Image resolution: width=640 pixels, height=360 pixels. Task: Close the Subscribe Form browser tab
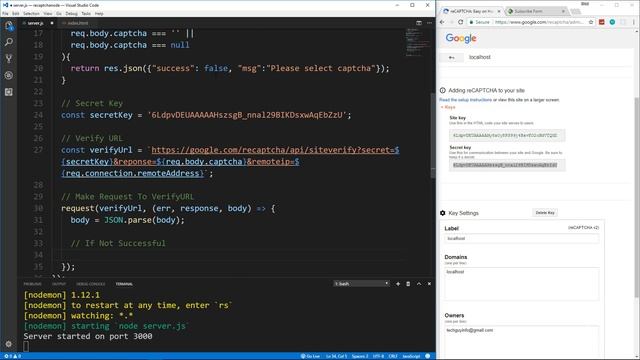(x=563, y=11)
